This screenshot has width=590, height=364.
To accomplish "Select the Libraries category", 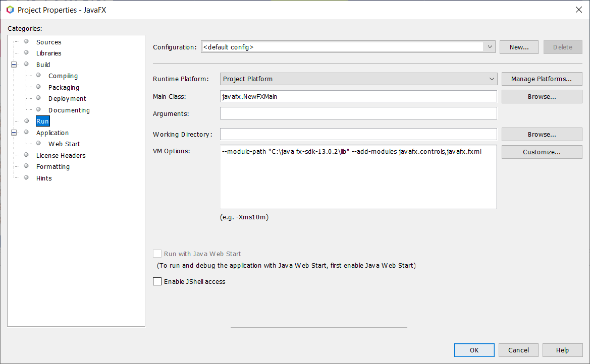I will (x=48, y=53).
